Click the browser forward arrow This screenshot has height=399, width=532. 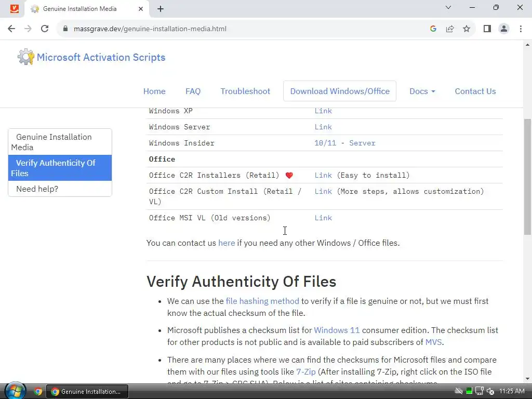pos(28,29)
